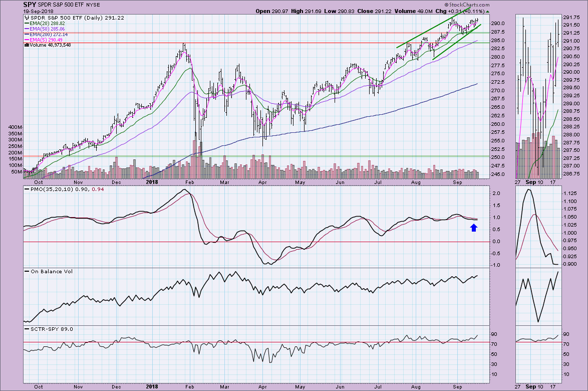Click the On Balance Vol indicator label
Viewport: 588px width, 391px height.
[x=52, y=271]
